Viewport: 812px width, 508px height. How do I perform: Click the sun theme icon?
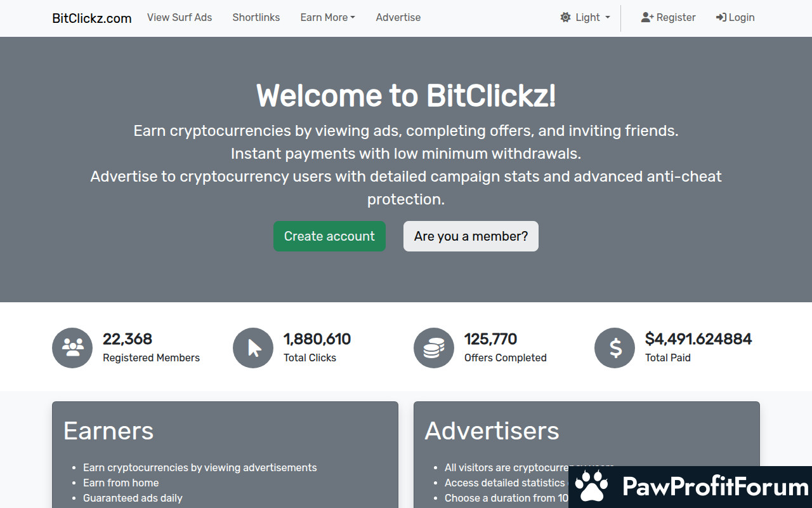pos(565,18)
